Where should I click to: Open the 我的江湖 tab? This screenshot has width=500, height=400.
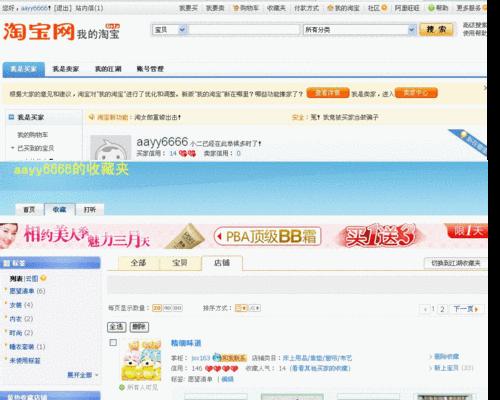pos(108,69)
